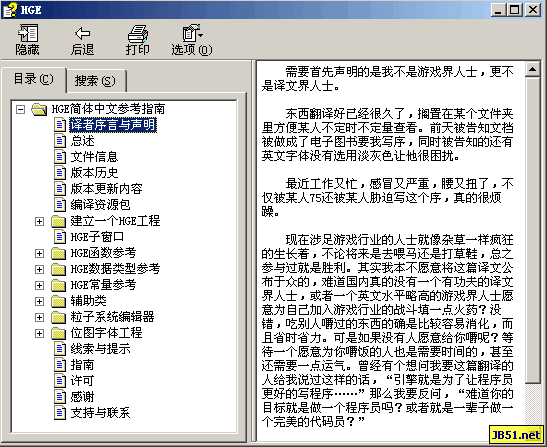This screenshot has height=447, width=547.
Task: Click the 后退 (Back) arrow icon
Action: 82,33
